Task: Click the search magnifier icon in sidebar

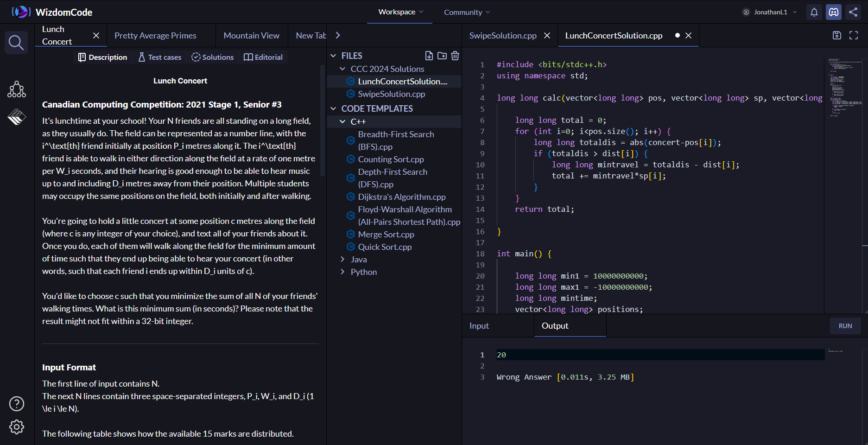Action: pos(16,43)
